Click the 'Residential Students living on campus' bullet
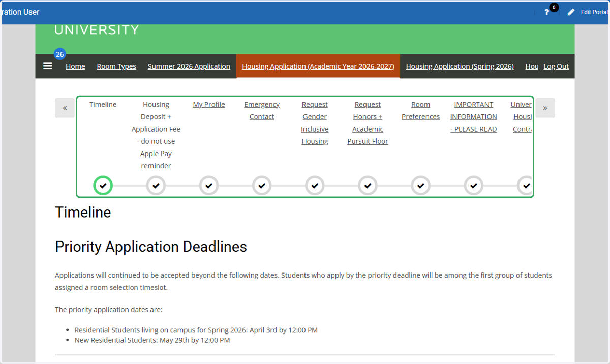This screenshot has width=610, height=364. click(196, 330)
